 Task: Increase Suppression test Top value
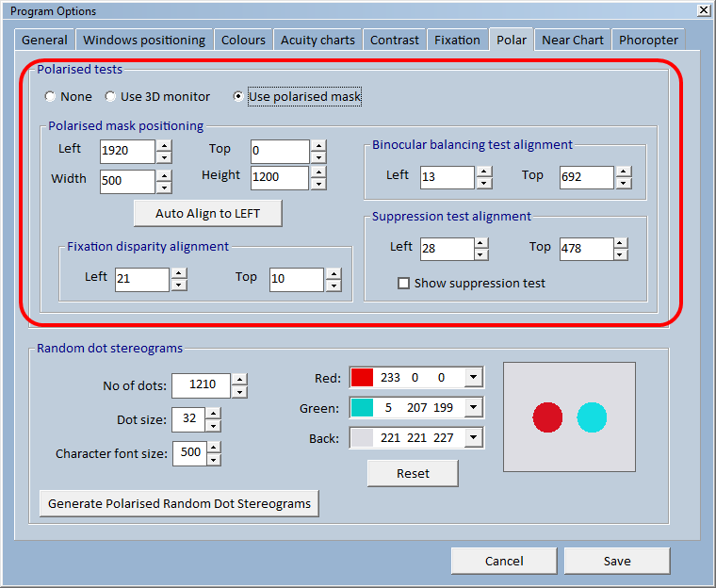620,243
